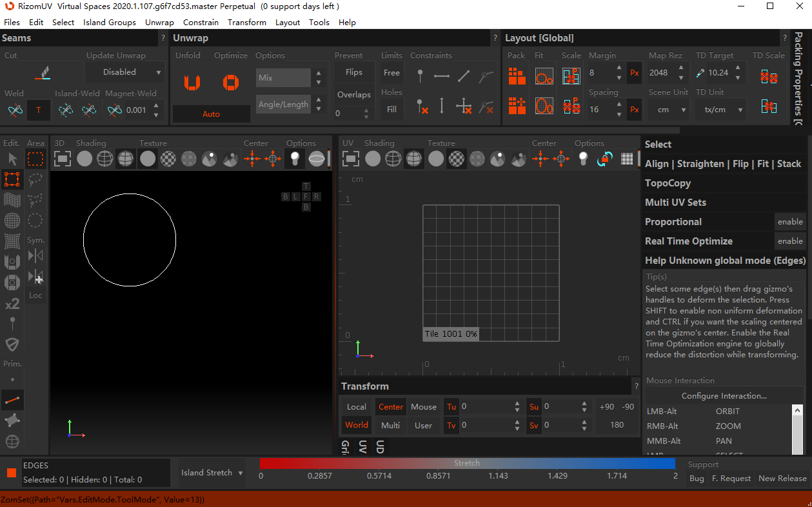
Task: Open the TD Unit tx/cm dropdown
Action: (721, 110)
